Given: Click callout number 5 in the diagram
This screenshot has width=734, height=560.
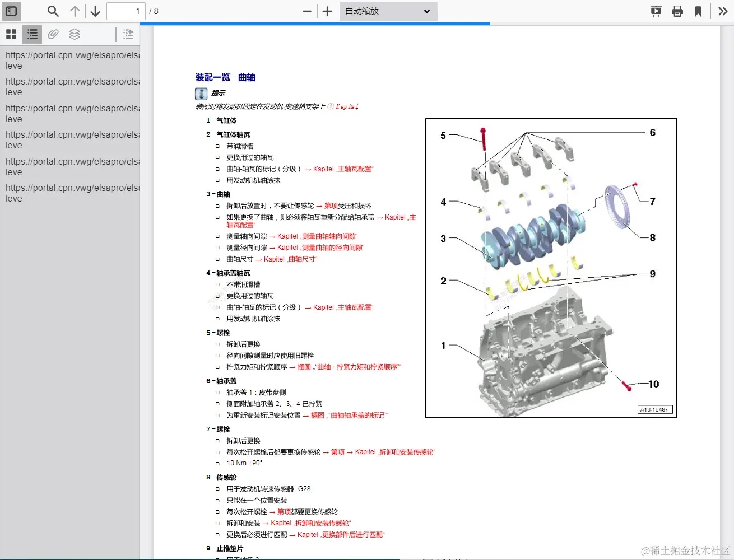Looking at the screenshot, I should [443, 136].
